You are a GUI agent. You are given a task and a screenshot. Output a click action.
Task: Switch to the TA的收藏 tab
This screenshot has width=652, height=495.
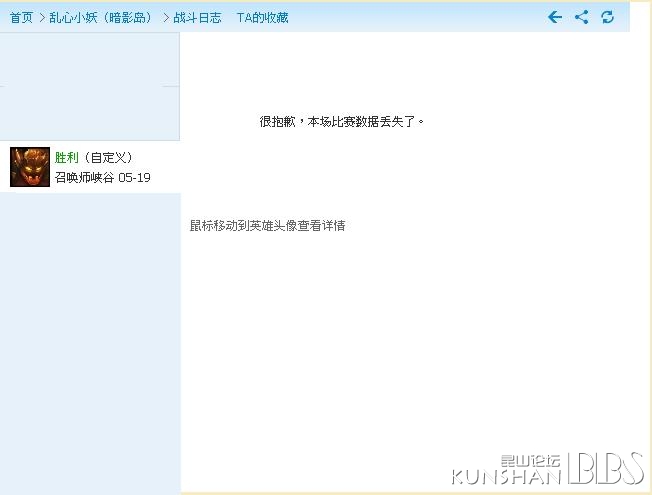(x=262, y=17)
